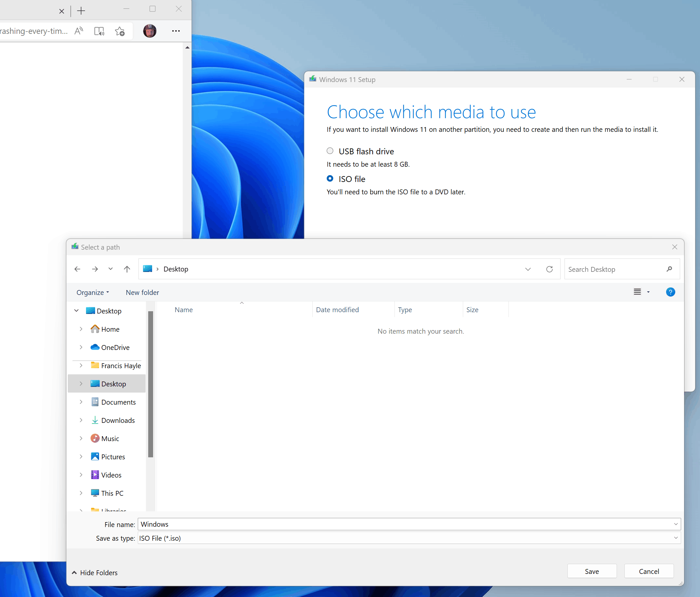Expand the Downloads tree node

pyautogui.click(x=81, y=420)
